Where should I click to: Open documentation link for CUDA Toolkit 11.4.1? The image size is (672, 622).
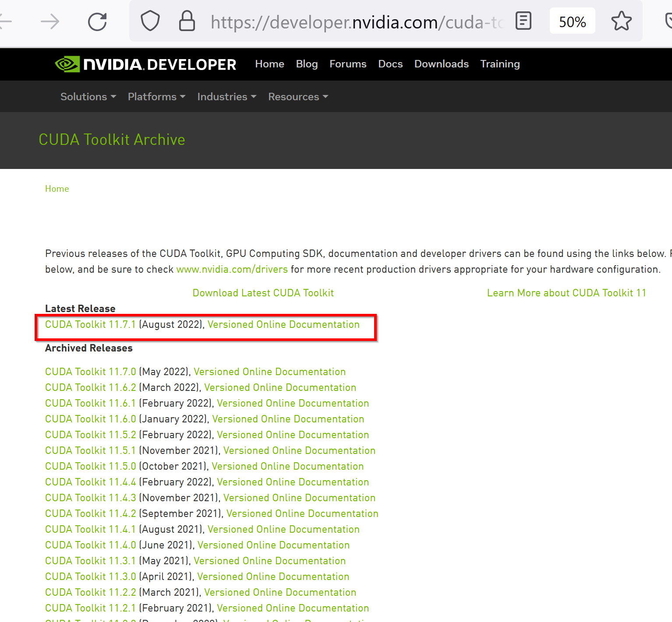[x=283, y=529]
